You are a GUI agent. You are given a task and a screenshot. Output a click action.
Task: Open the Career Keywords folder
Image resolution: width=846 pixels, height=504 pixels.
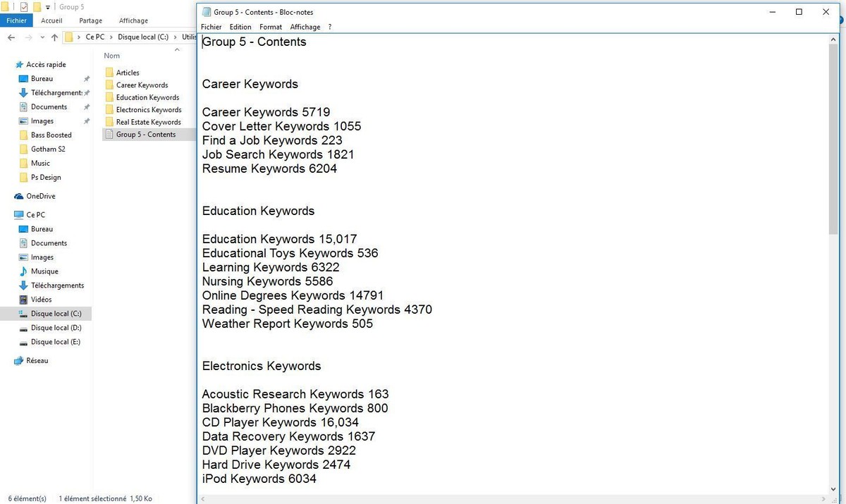coord(142,85)
